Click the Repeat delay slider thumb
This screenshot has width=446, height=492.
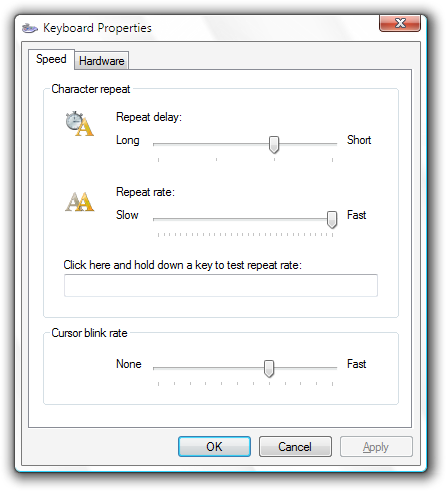click(x=274, y=145)
